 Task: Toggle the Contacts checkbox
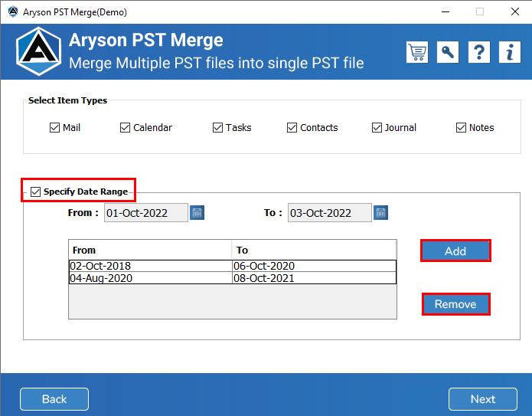tap(292, 128)
